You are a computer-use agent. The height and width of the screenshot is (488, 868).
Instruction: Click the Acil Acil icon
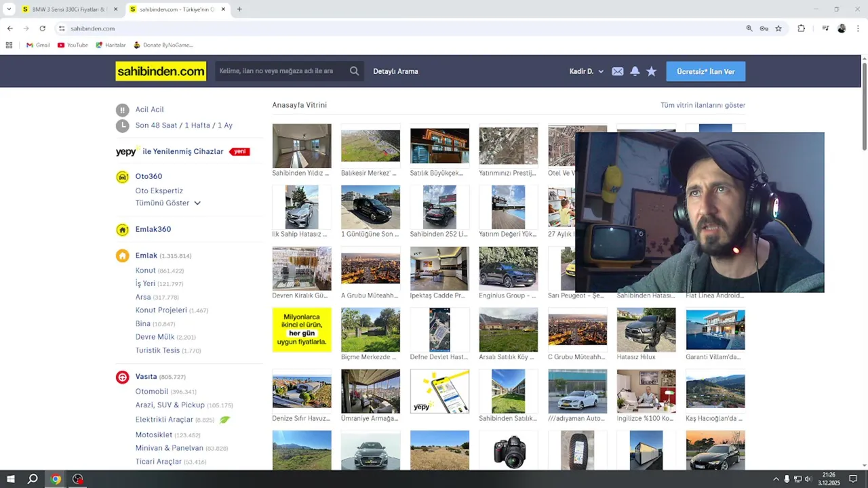[x=122, y=110]
